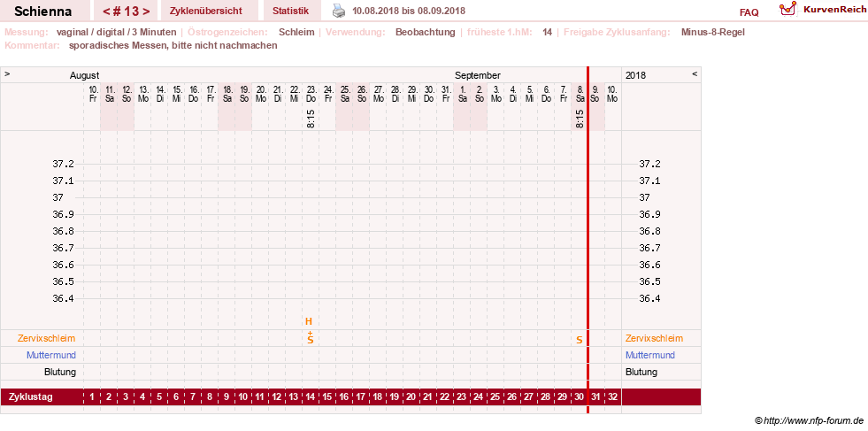The width and height of the screenshot is (868, 431).
Task: Click the S mucus symbol on cycle day 30
Action: (579, 340)
